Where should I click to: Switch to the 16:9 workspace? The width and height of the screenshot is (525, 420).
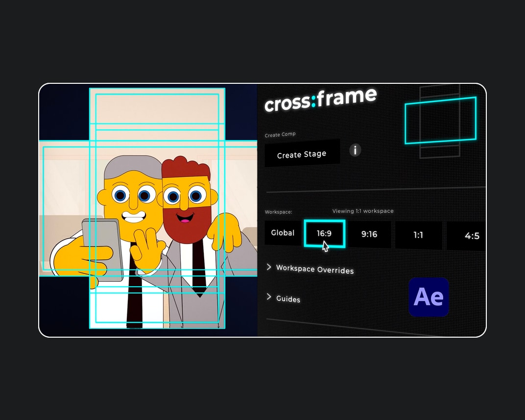324,233
